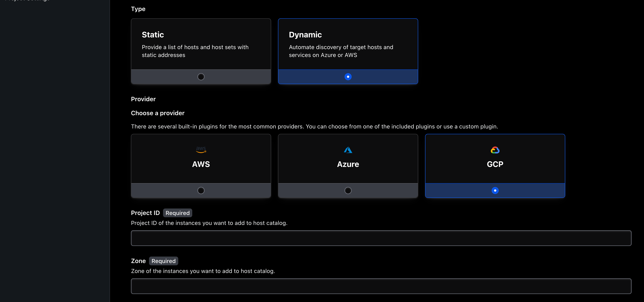Click the AWS logo icon
Screen dimensions: 644x302
coord(201,149)
